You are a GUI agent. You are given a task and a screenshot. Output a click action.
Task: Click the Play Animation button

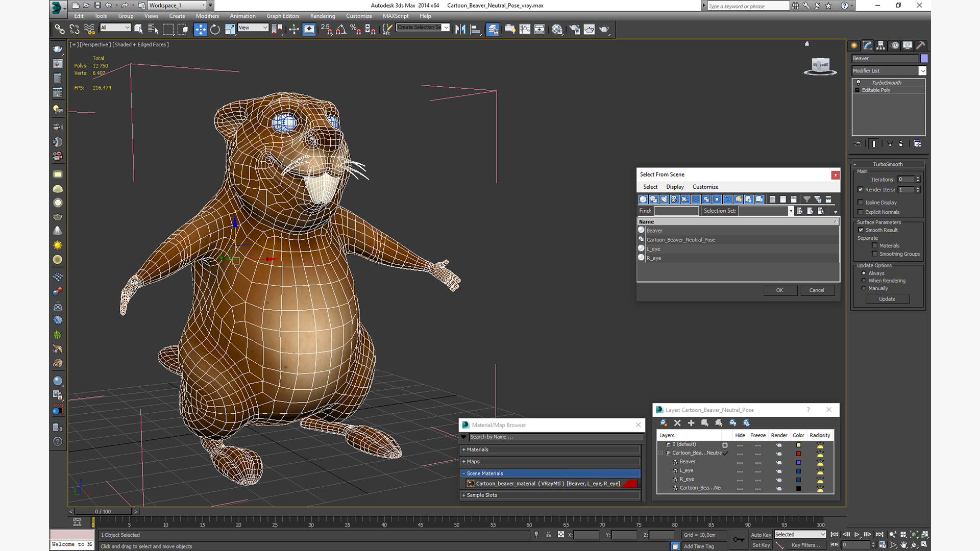[x=857, y=535]
